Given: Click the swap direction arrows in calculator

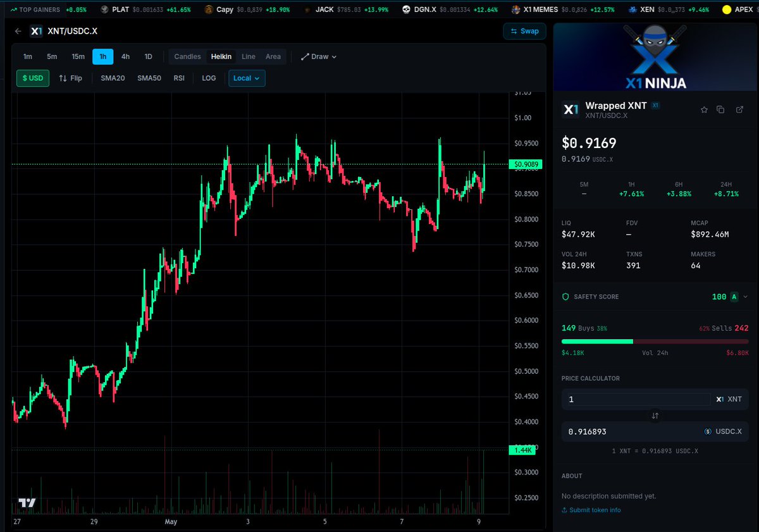Looking at the screenshot, I should [655, 416].
